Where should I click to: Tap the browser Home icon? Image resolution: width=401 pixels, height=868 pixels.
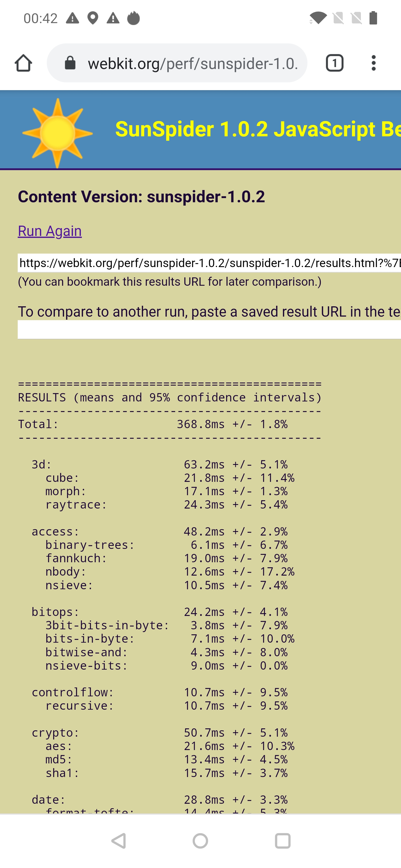(23, 63)
